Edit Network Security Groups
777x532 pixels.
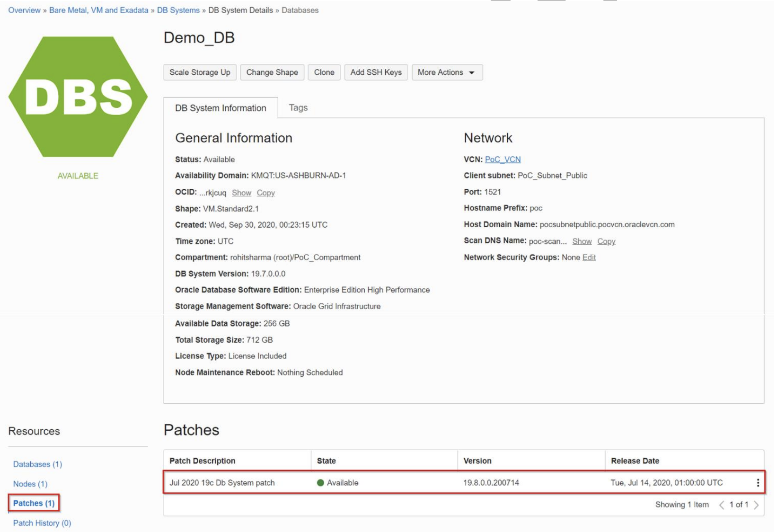coord(589,257)
